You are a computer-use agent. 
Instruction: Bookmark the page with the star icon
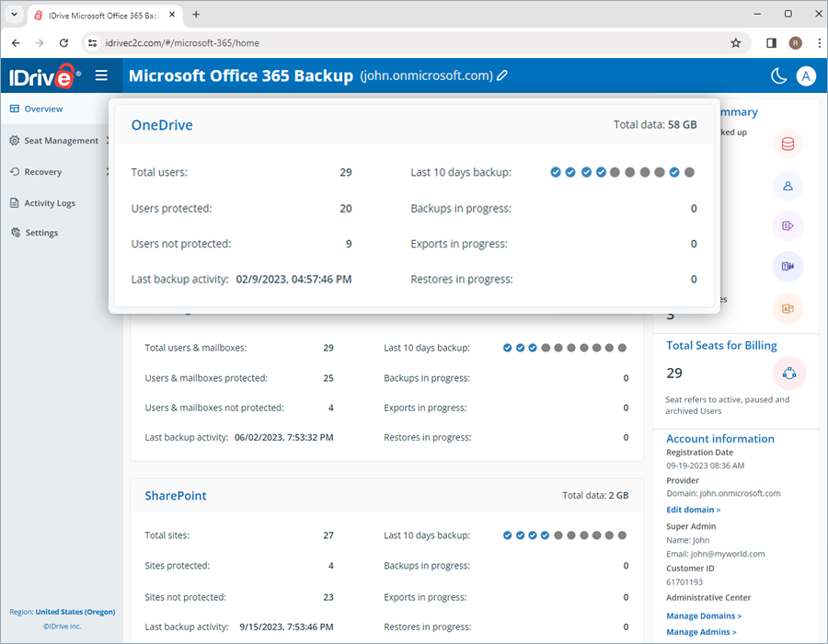736,42
